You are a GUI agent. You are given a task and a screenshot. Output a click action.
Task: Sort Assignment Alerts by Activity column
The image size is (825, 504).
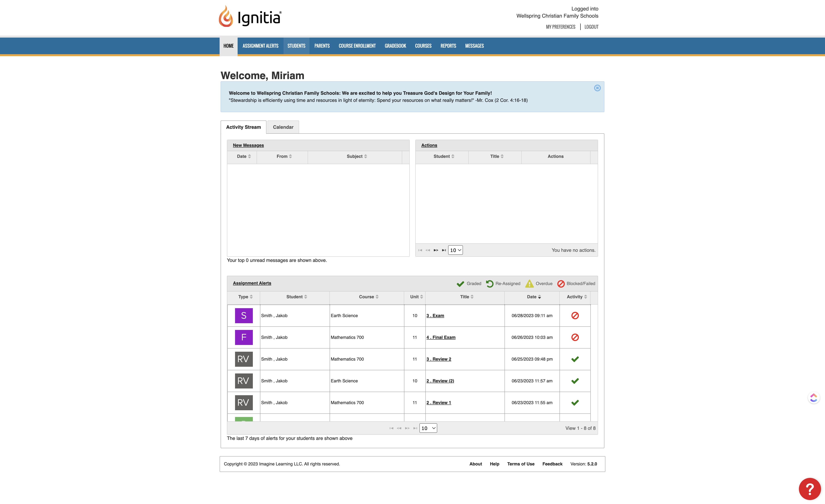577,297
